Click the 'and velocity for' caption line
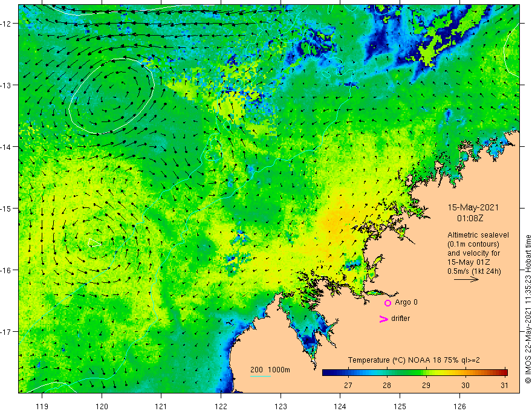This screenshot has height=411, width=532. coord(473,253)
